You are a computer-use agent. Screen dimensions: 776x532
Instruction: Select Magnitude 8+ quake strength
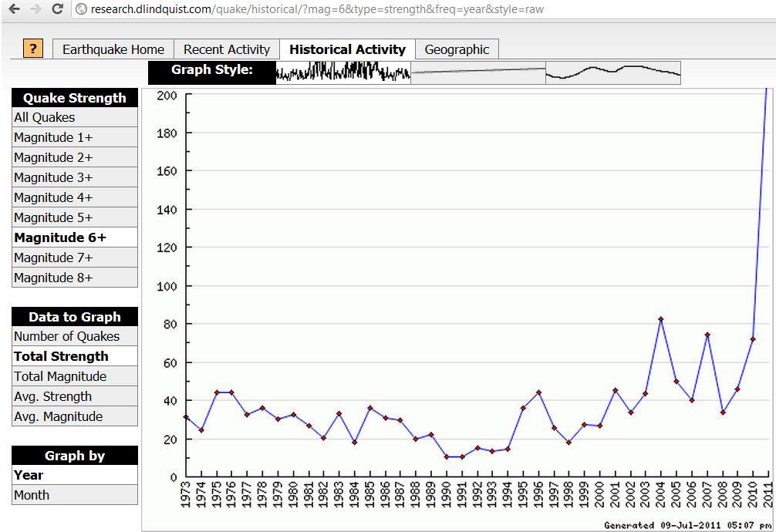[75, 278]
